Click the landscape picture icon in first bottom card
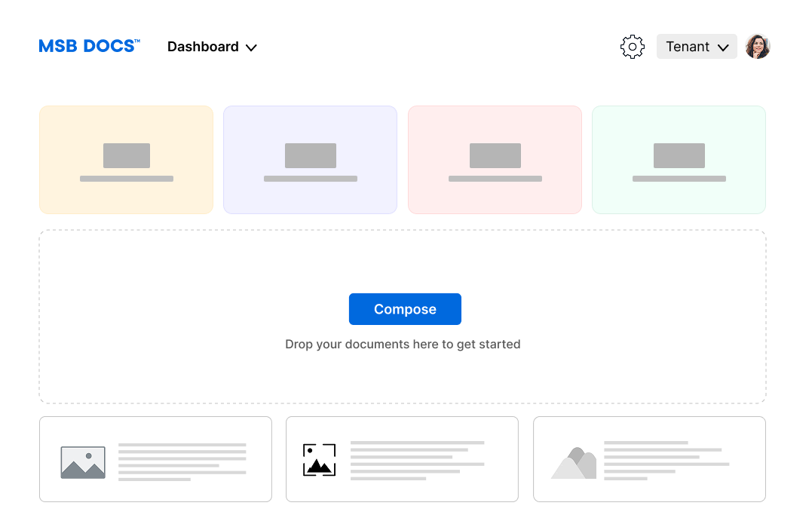 pyautogui.click(x=83, y=462)
